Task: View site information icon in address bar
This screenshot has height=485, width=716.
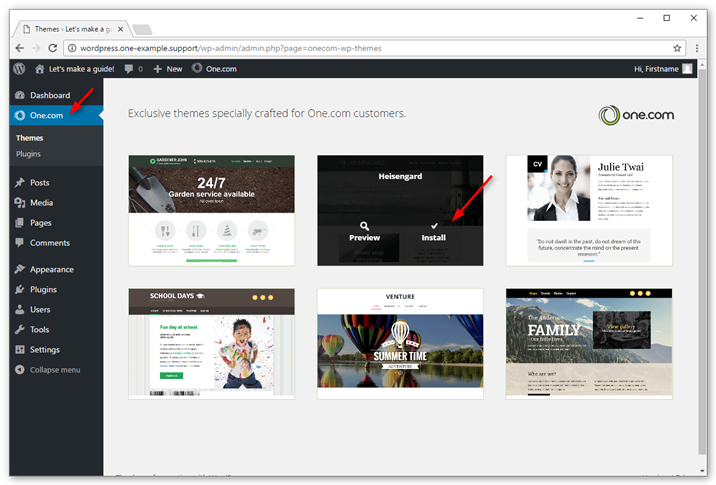Action: pos(72,48)
